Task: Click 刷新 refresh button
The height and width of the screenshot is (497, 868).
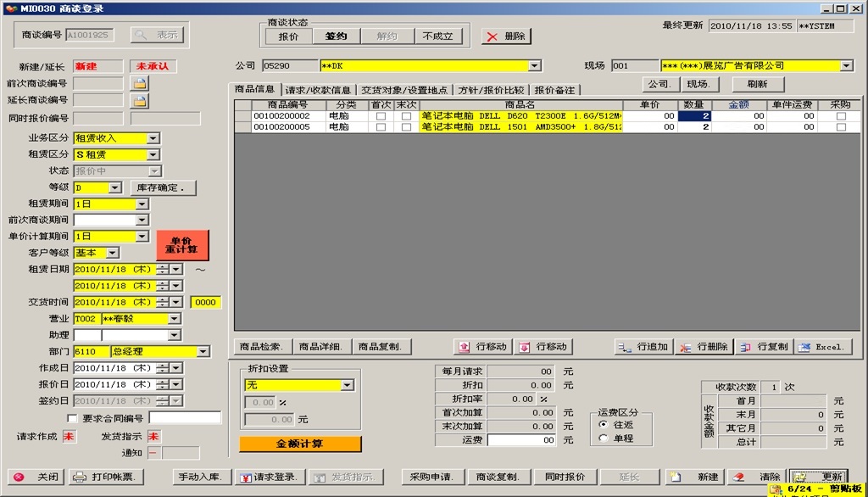Action: [x=757, y=84]
